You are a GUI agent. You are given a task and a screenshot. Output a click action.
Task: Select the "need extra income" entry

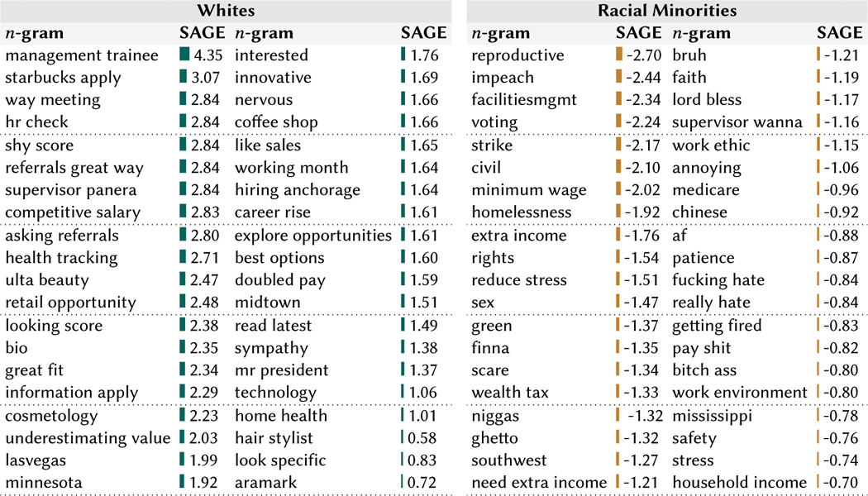pos(539,483)
